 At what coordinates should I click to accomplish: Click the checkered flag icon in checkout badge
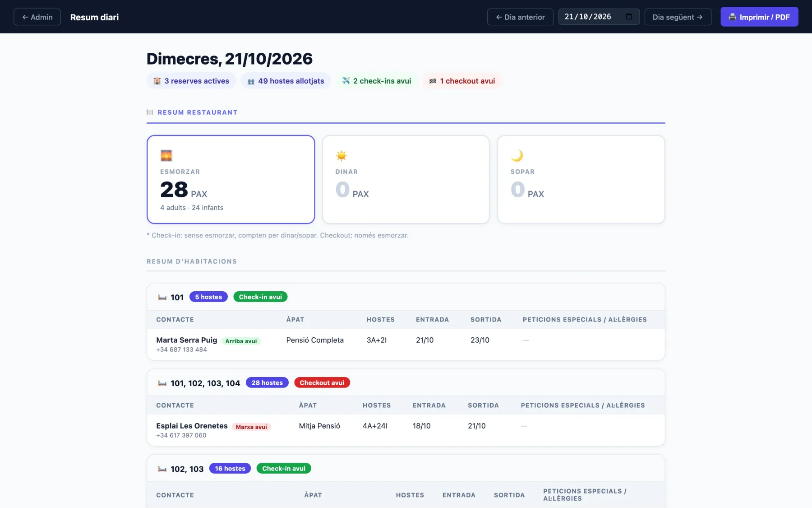click(x=433, y=81)
